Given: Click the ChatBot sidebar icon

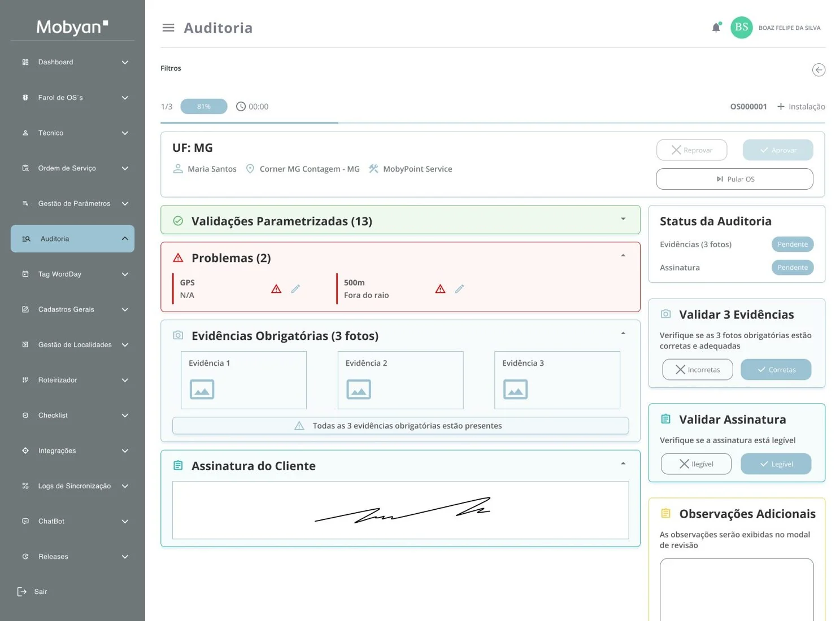Looking at the screenshot, I should 25,521.
